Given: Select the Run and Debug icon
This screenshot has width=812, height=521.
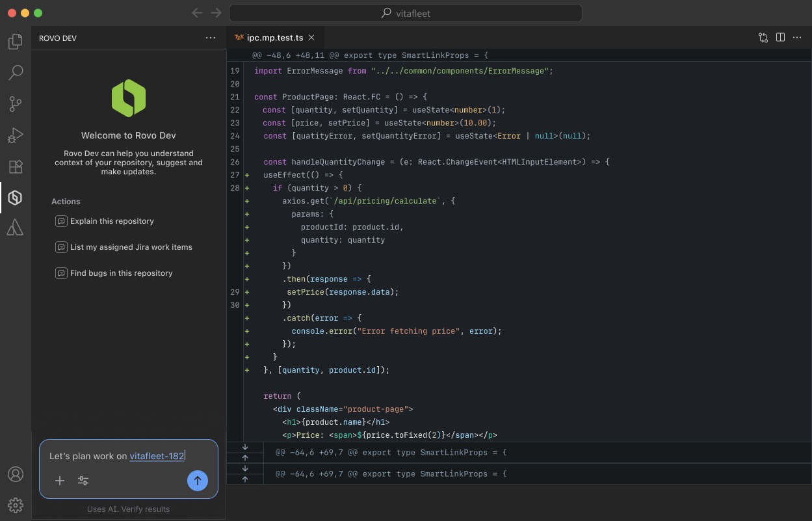Looking at the screenshot, I should coord(16,135).
